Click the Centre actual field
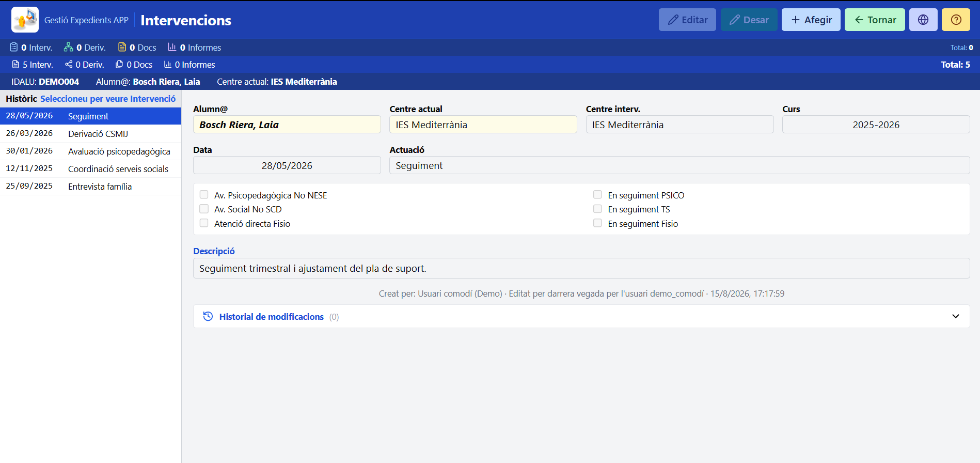Screen dimensions: 980x463 pyautogui.click(x=483, y=125)
